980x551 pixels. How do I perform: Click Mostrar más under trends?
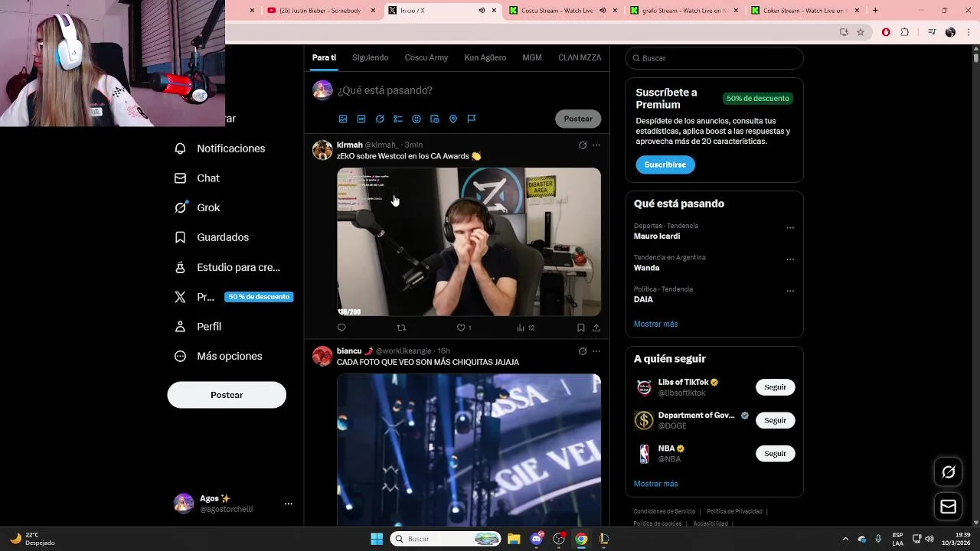click(655, 324)
